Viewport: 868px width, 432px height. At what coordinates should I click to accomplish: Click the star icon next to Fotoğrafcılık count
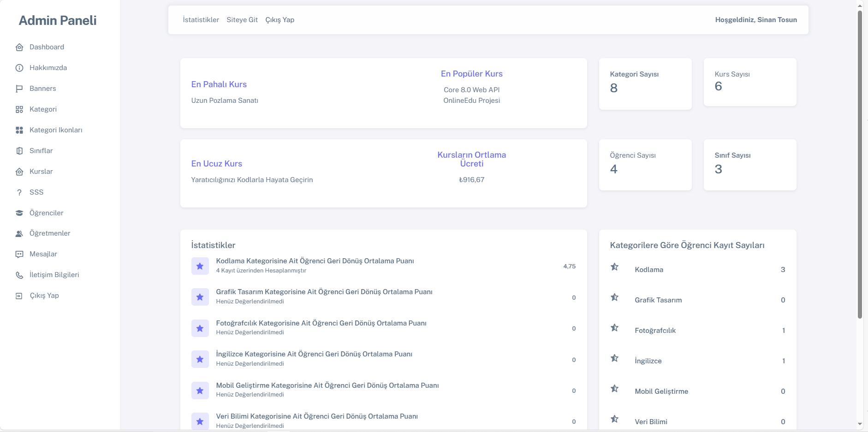tap(614, 328)
